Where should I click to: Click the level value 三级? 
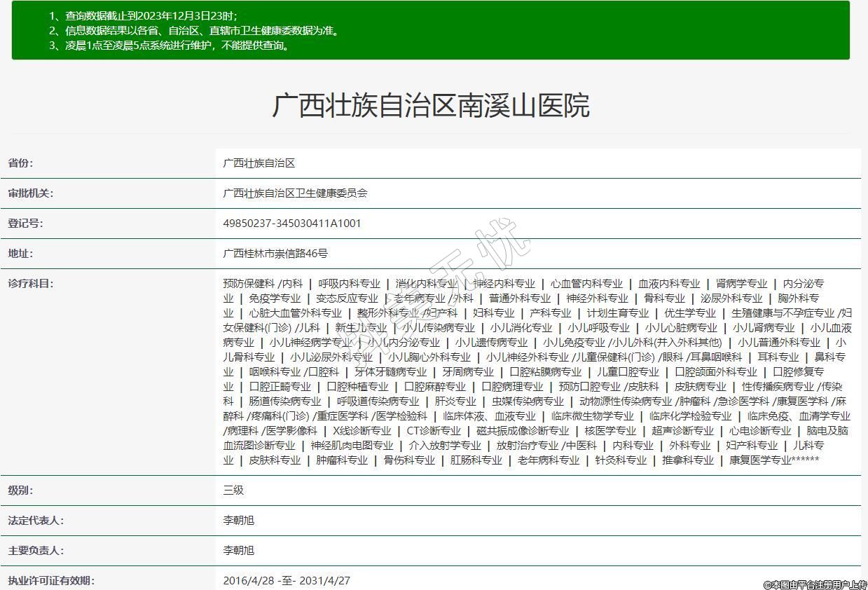233,490
